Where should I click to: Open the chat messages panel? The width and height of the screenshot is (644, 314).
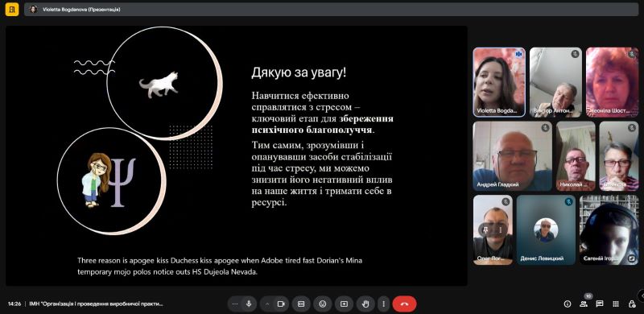coord(600,304)
